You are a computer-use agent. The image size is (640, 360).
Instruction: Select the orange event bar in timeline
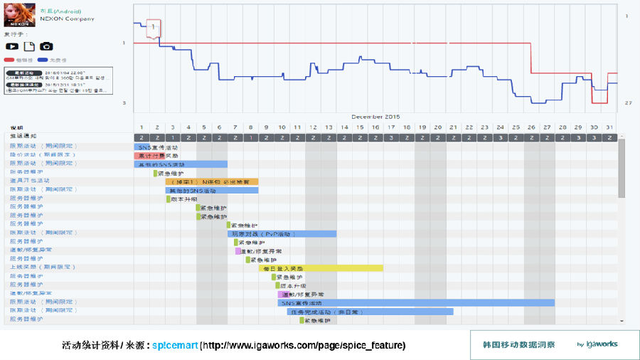(x=212, y=182)
